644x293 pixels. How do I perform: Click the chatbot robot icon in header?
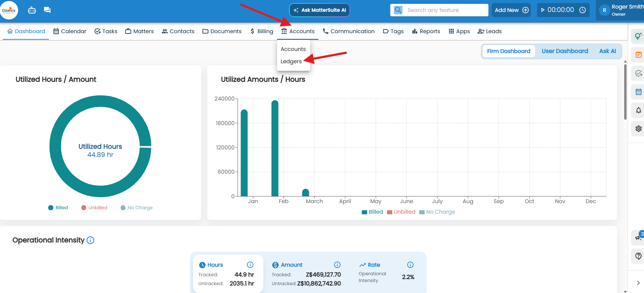(x=32, y=10)
